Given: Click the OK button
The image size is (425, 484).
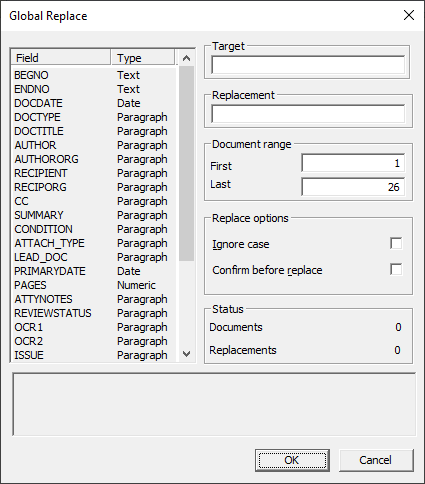Looking at the screenshot, I should (292, 460).
